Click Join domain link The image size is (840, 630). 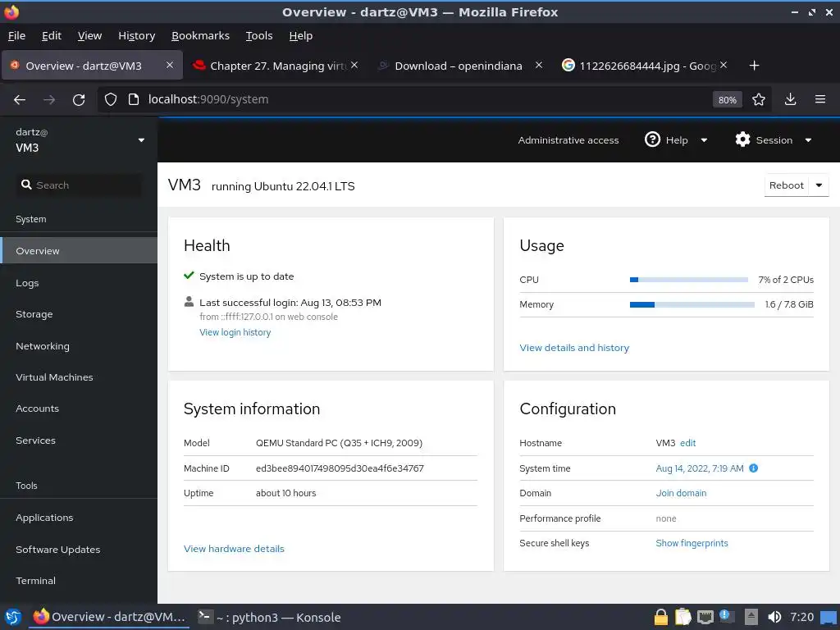coord(681,493)
